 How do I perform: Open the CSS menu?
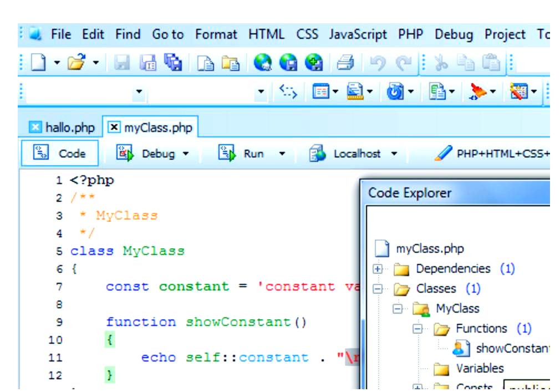[x=307, y=34]
